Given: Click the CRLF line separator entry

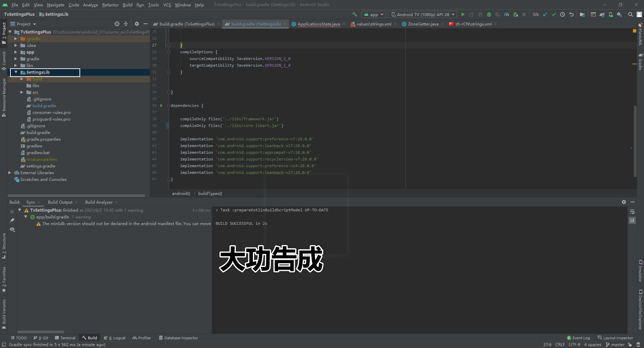Looking at the screenshot, I should click(x=560, y=345).
